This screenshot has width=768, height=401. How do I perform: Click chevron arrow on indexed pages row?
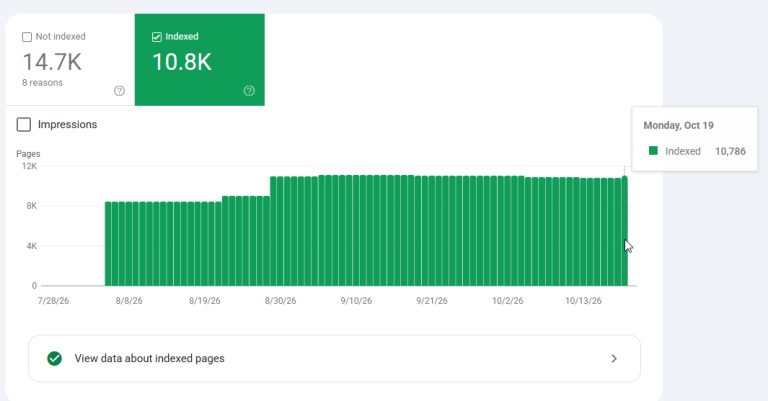[x=614, y=359]
